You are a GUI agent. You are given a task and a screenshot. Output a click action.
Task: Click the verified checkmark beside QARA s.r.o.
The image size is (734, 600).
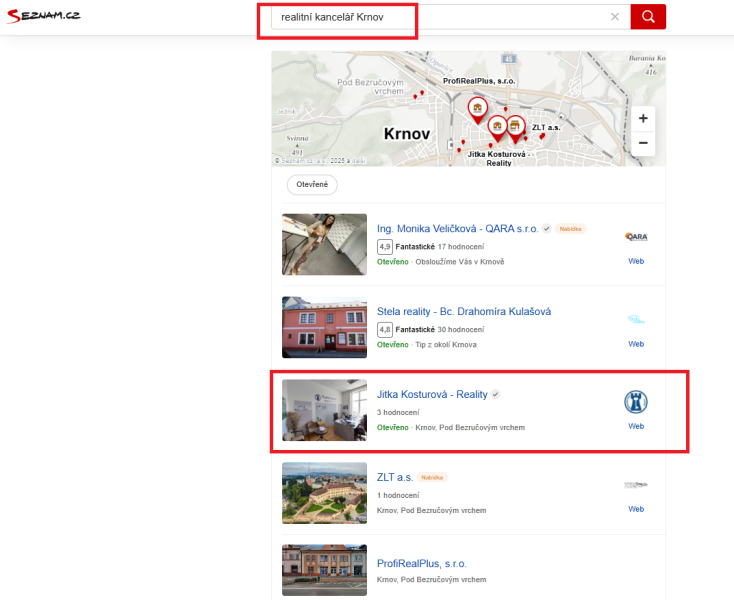(x=546, y=228)
